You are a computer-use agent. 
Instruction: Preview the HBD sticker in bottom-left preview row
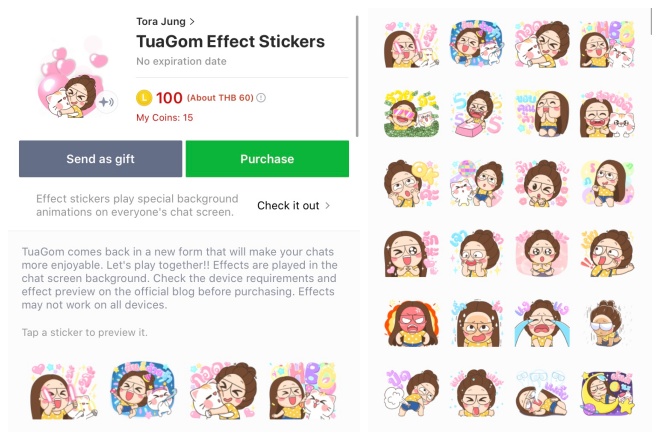point(303,391)
